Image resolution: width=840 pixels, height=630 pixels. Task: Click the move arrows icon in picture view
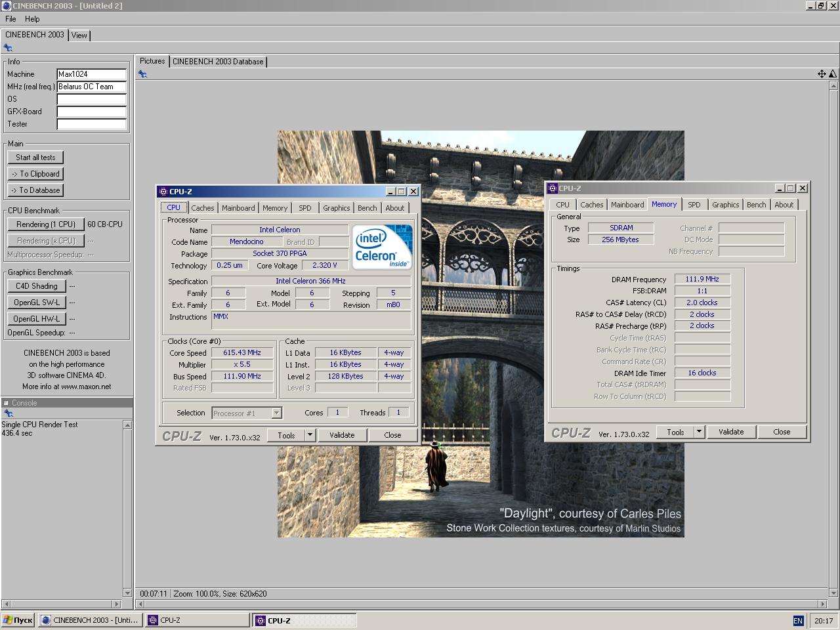pos(822,74)
